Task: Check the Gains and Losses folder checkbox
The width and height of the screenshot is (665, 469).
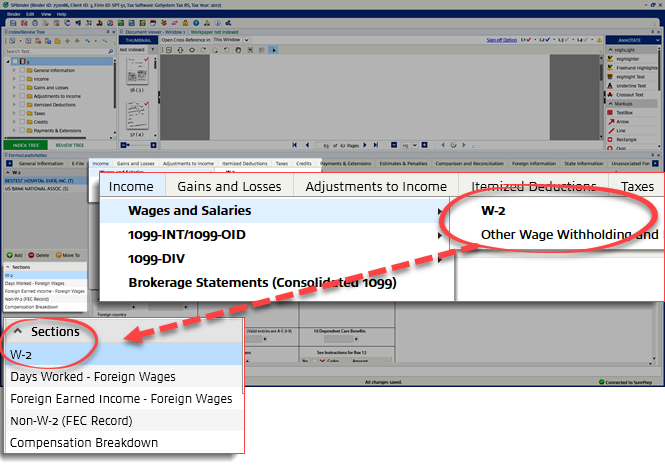Action: coord(22,87)
